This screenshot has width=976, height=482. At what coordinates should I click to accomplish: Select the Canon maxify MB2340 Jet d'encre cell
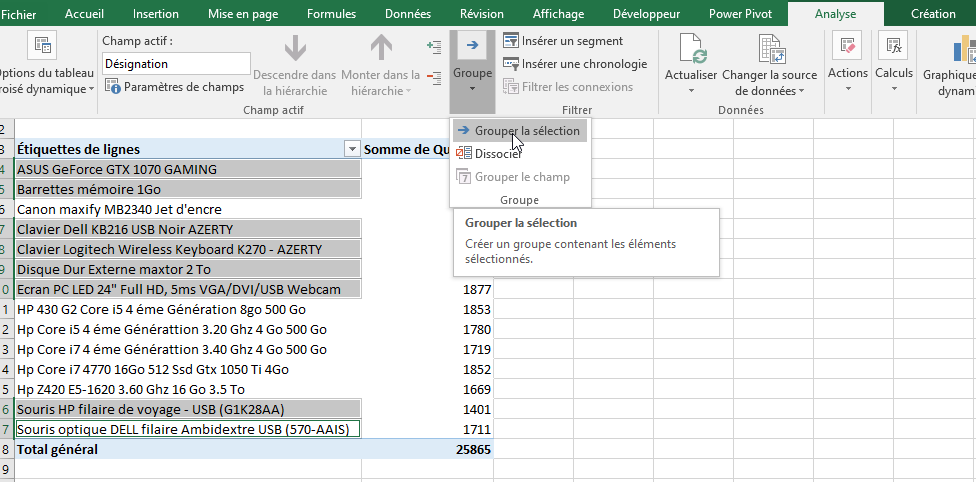point(188,209)
